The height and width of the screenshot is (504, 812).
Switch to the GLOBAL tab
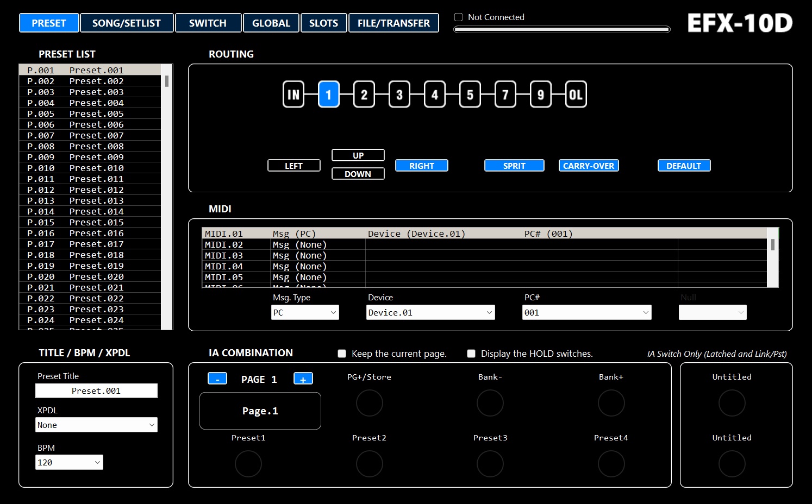(x=271, y=23)
